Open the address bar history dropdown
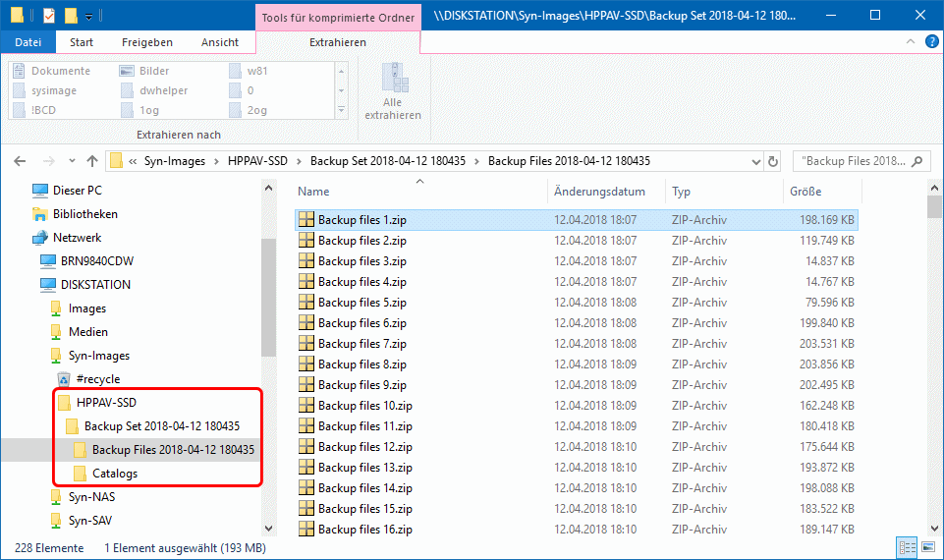Screen dimensions: 944x560 752,161
